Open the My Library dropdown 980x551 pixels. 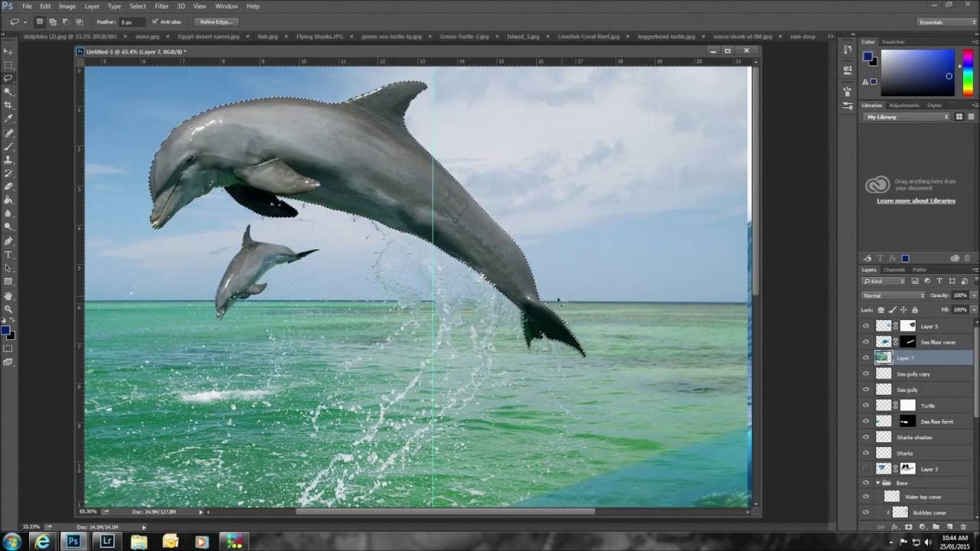click(x=906, y=117)
